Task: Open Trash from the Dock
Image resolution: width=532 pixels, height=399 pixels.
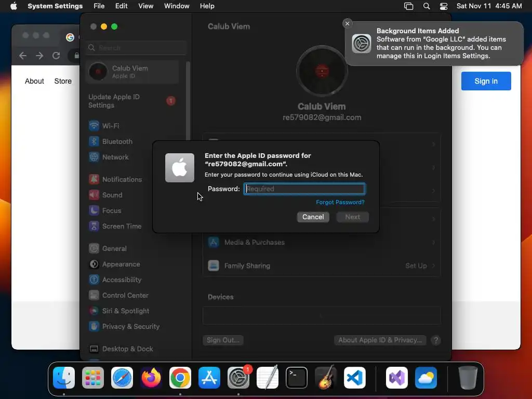Action: click(x=468, y=378)
